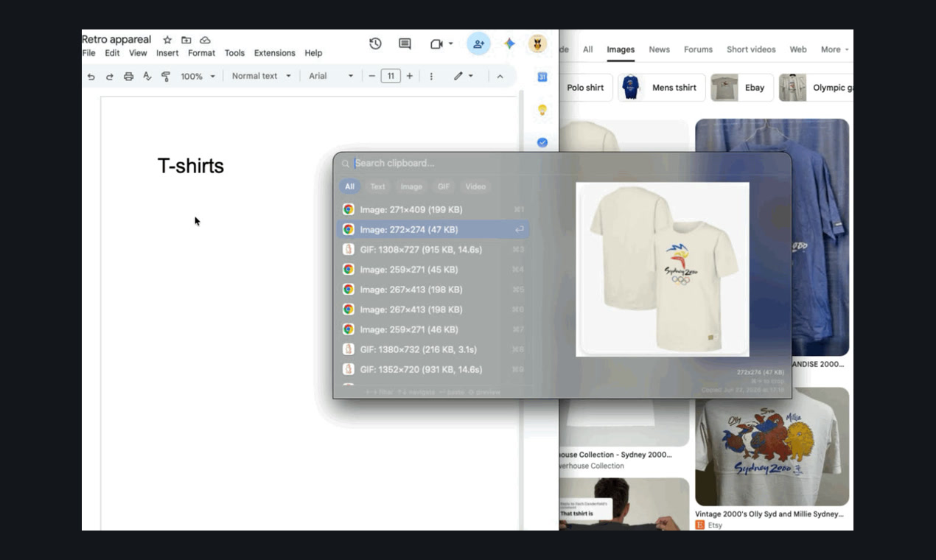Select the paint format roller icon

166,76
